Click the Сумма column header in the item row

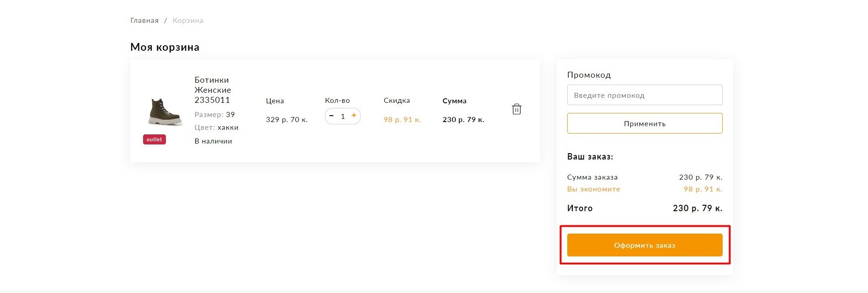454,101
